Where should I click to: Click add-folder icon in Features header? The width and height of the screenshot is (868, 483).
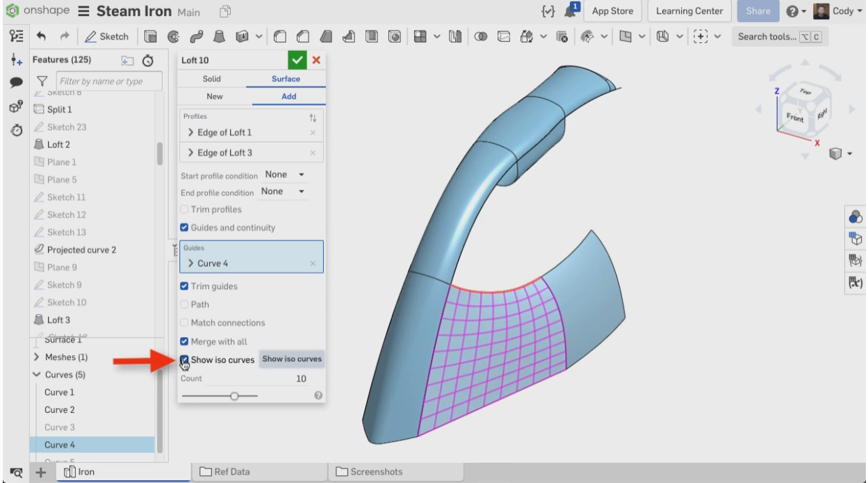coord(127,60)
